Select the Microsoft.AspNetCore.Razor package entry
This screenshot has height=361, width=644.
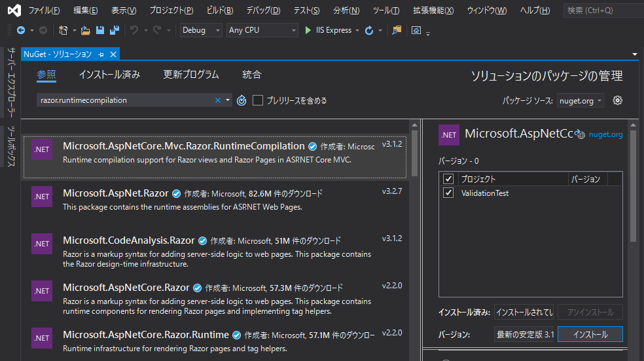tap(215, 299)
